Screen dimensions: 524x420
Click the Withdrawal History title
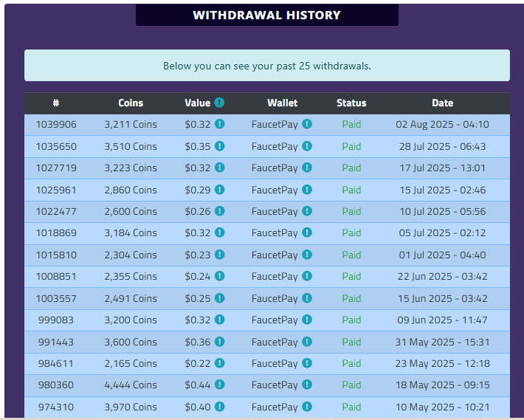pyautogui.click(x=266, y=15)
